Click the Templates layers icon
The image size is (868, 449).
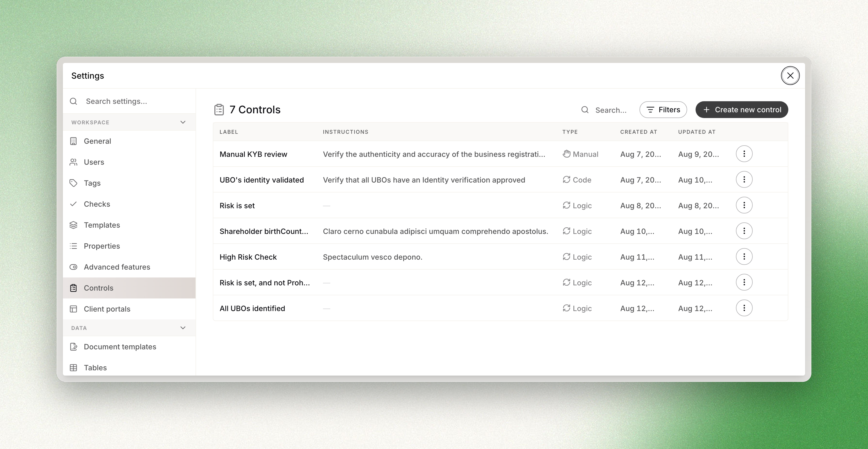73,225
